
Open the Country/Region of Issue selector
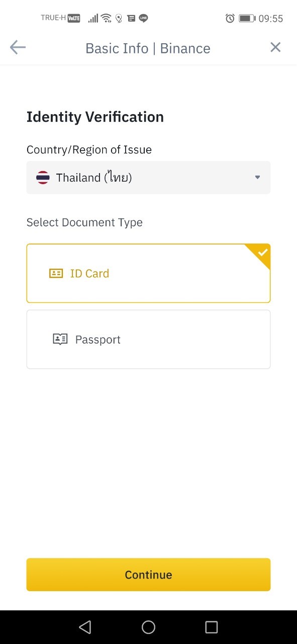click(x=148, y=178)
